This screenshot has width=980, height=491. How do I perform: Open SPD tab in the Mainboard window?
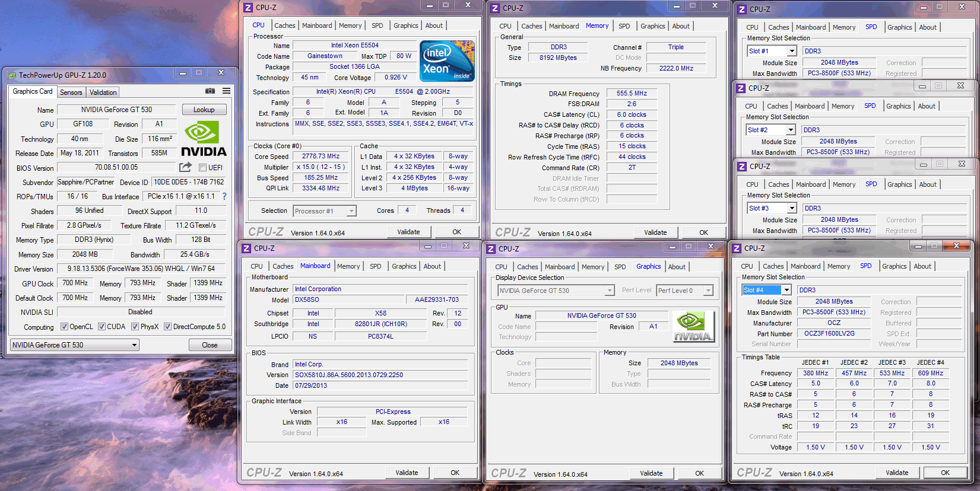376,266
